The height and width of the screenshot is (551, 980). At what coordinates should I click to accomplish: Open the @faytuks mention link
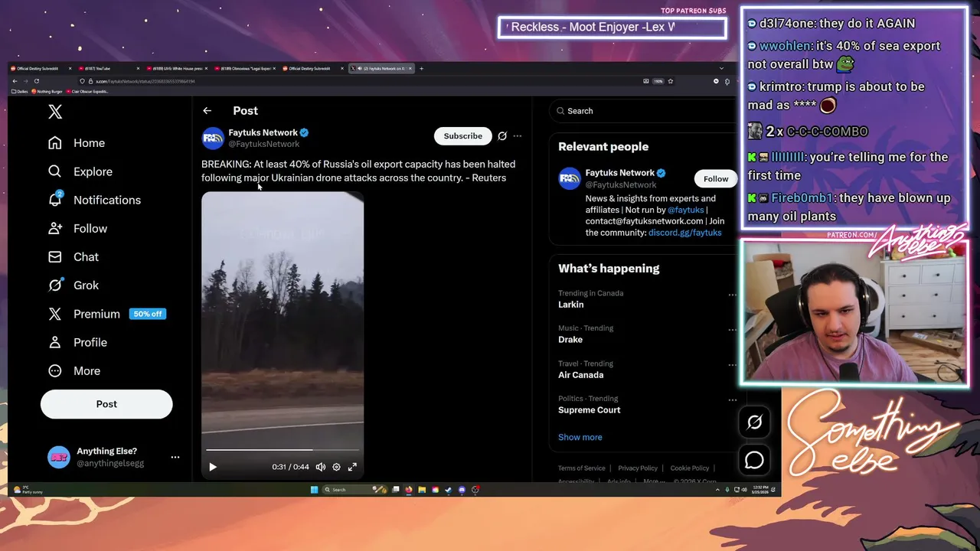pos(685,210)
